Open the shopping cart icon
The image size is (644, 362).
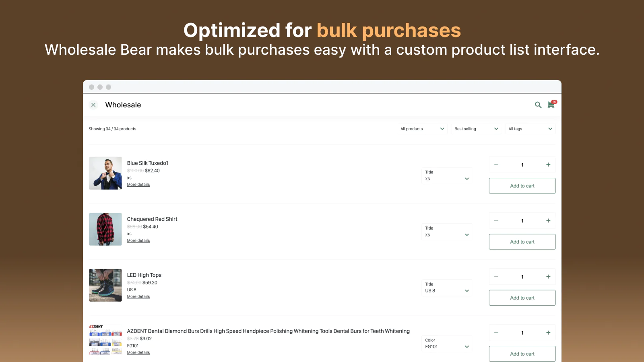click(x=551, y=105)
